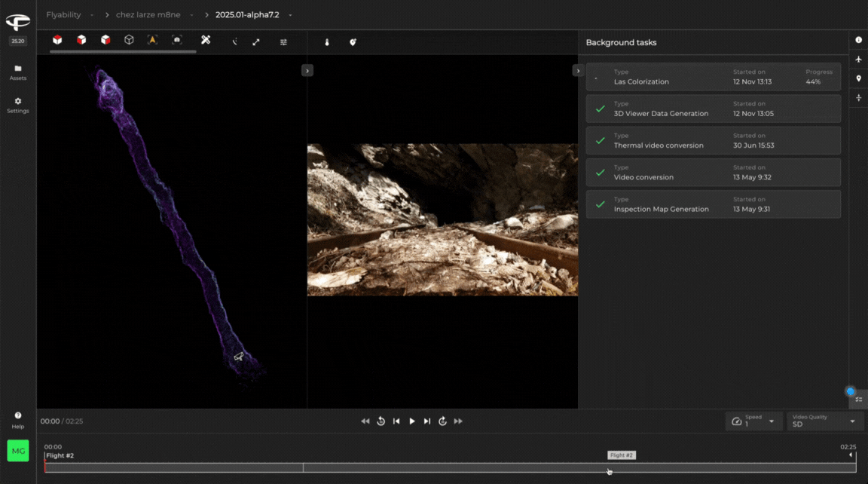Click the thermometer thermal view icon
This screenshot has width=868, height=484.
click(327, 42)
